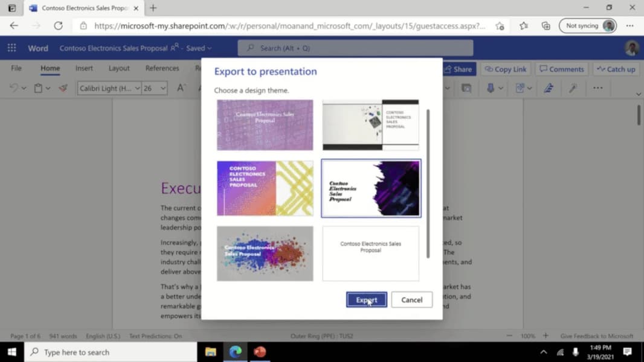
Task: Click the Export button
Action: pos(366,300)
